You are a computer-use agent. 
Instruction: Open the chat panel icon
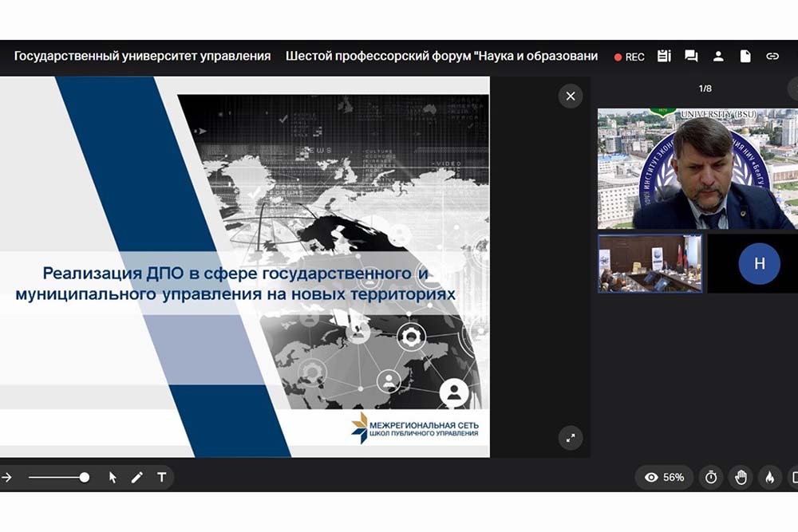pyautogui.click(x=691, y=56)
